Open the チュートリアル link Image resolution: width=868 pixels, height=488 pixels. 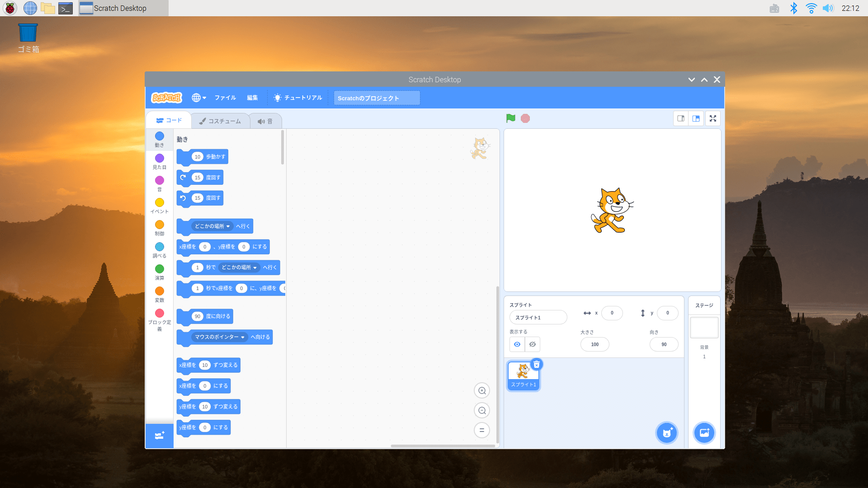(298, 98)
